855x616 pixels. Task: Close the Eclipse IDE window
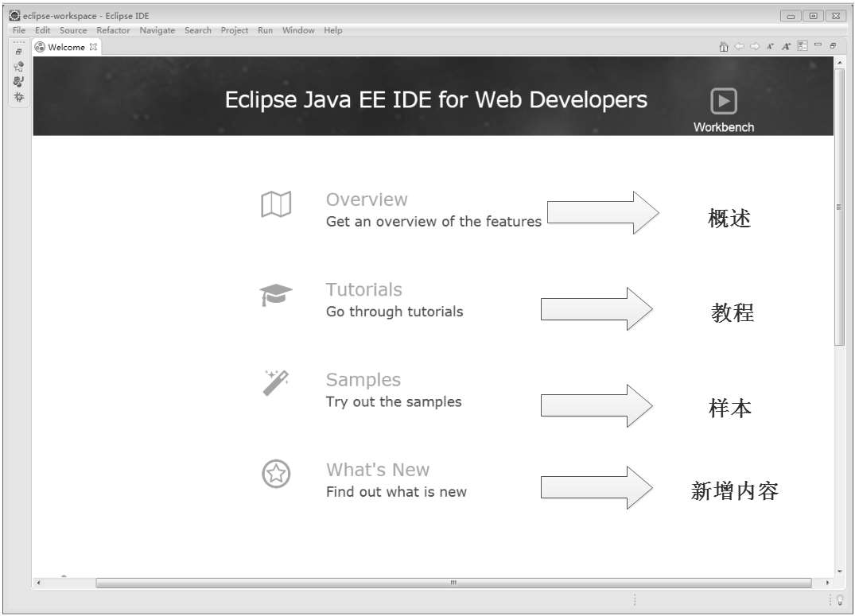click(x=835, y=16)
